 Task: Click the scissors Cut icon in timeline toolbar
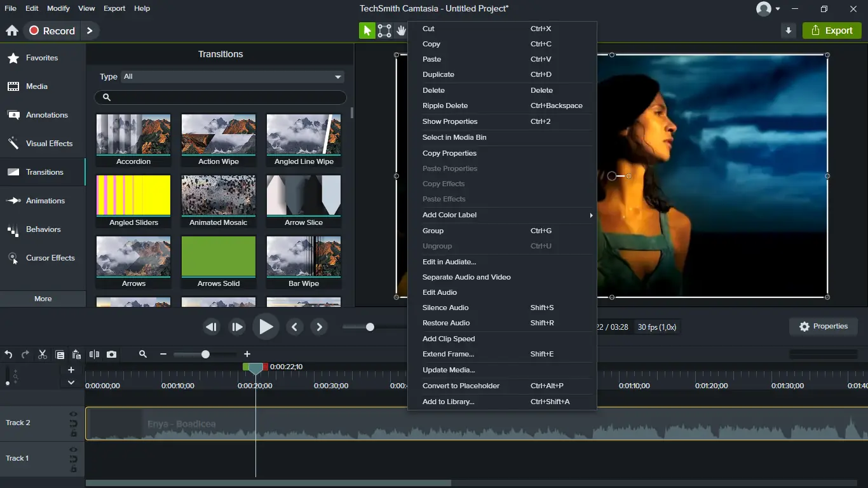pos(43,355)
